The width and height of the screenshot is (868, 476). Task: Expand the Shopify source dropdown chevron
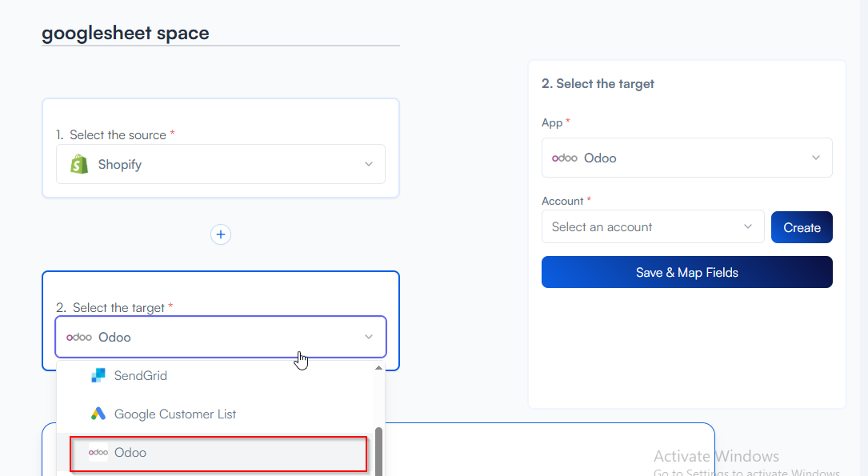coord(369,164)
